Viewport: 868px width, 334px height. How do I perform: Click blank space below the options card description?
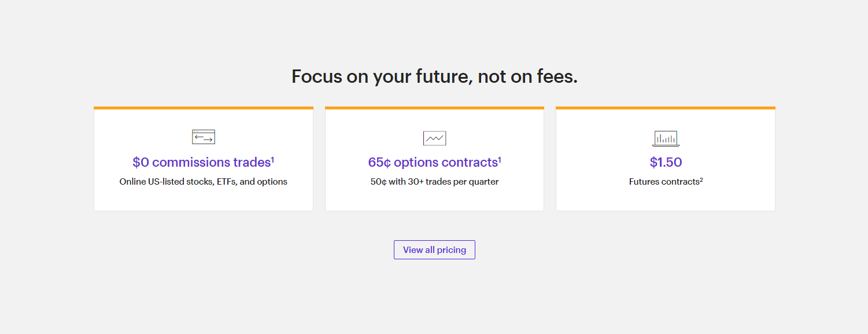pyautogui.click(x=434, y=199)
